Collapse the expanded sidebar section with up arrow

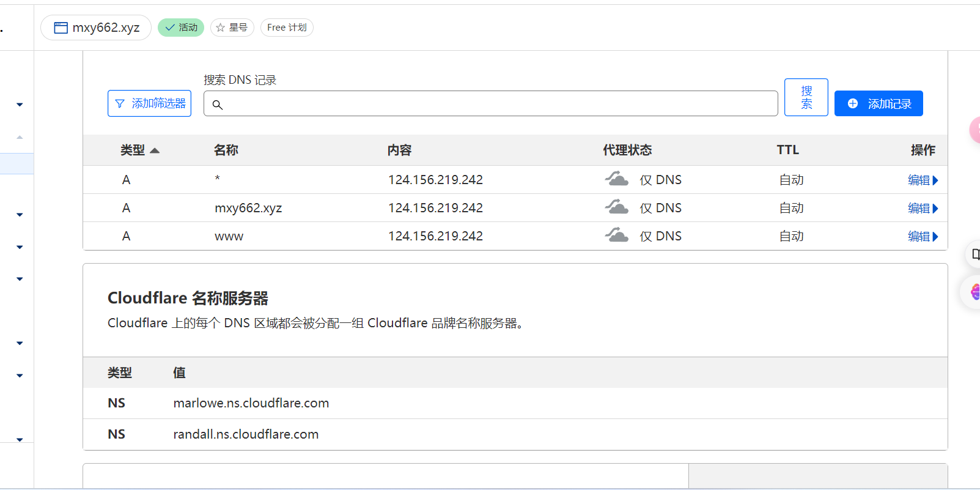point(20,137)
